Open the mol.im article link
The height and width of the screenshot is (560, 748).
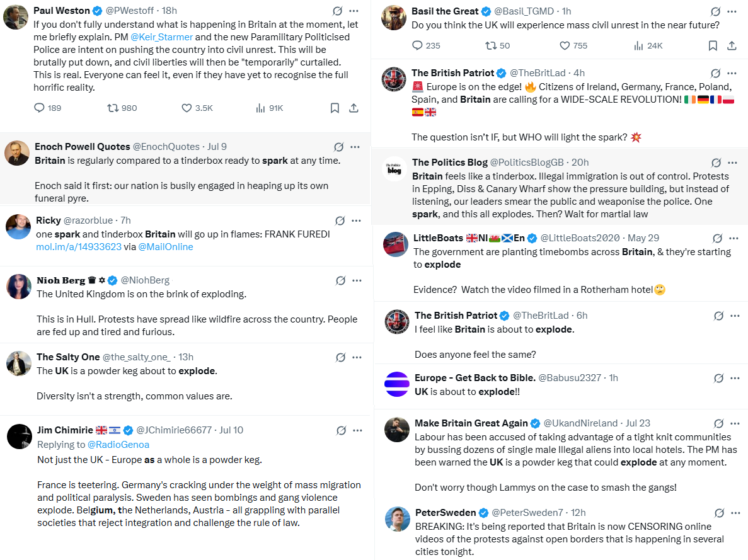point(79,247)
